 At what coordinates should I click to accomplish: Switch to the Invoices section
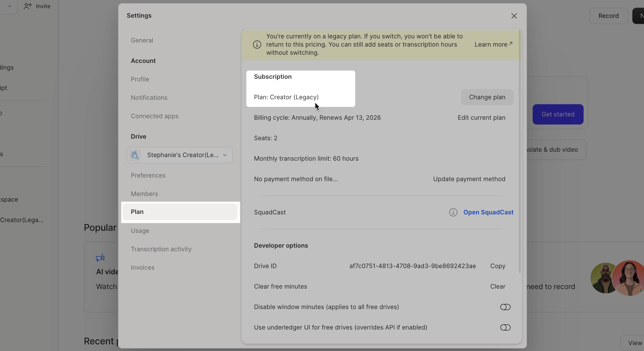[142, 267]
